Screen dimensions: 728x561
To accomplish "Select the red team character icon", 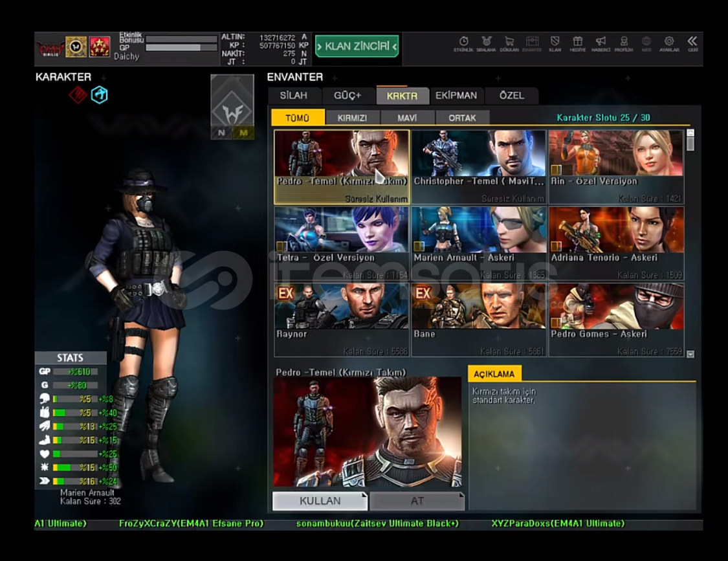I will (x=78, y=95).
